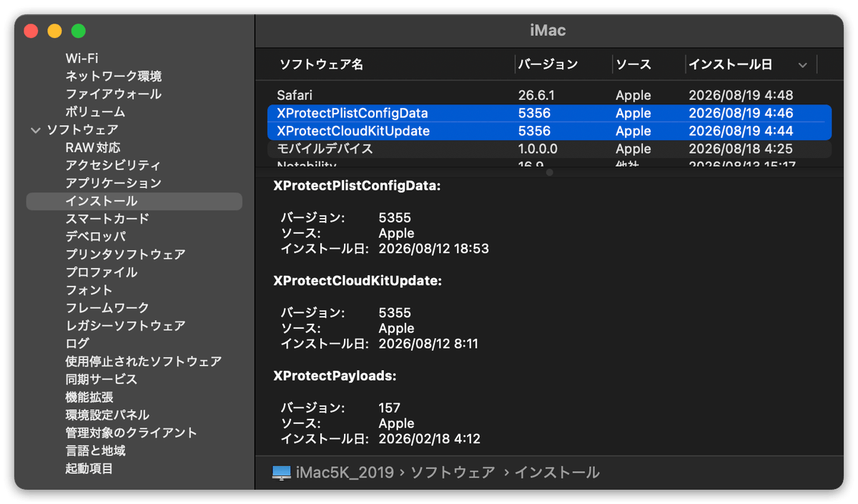The image size is (858, 504).
Task: Open プロファイル in the sidebar
Action: 101,272
